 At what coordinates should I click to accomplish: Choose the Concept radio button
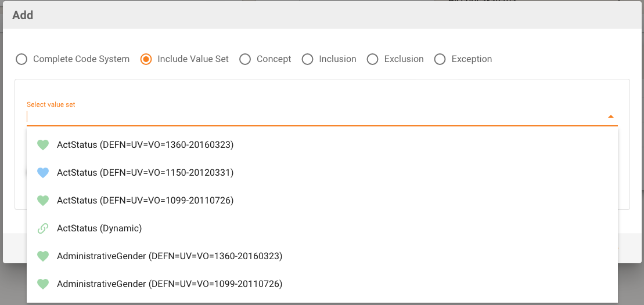[245, 59]
